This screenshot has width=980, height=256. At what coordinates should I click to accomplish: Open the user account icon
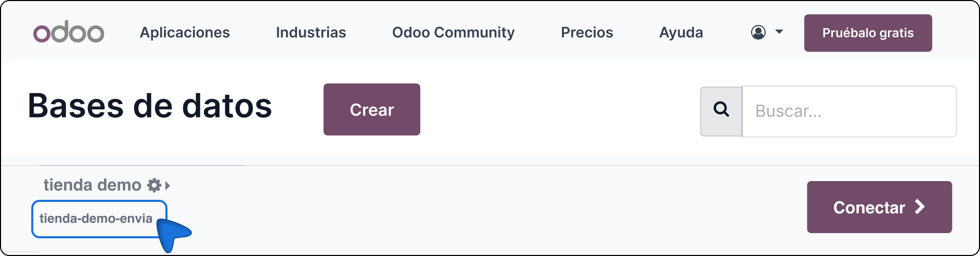pyautogui.click(x=758, y=32)
